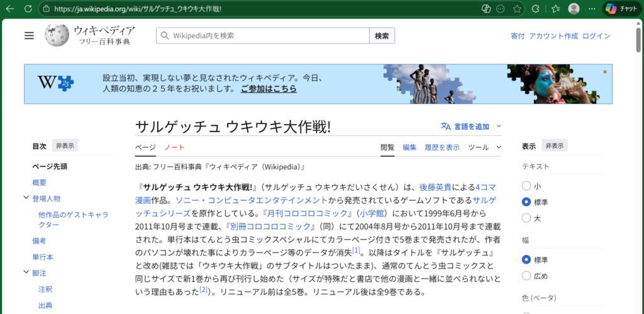This screenshot has height=314, width=644.
Task: Open the ツール dropdown menu
Action: click(484, 147)
